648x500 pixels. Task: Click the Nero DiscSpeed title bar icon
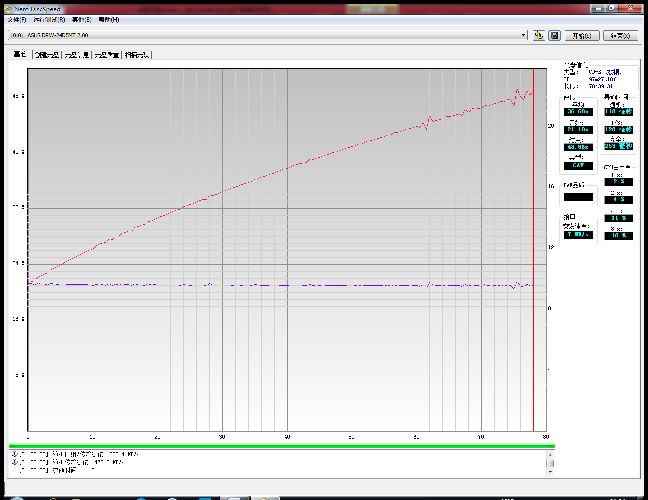(8, 9)
